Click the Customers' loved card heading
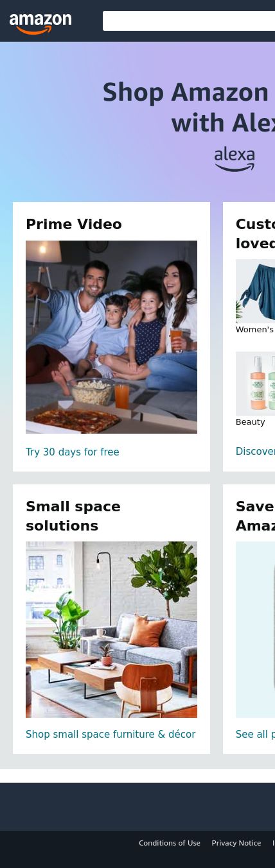This screenshot has height=868, width=275. pyautogui.click(x=255, y=234)
